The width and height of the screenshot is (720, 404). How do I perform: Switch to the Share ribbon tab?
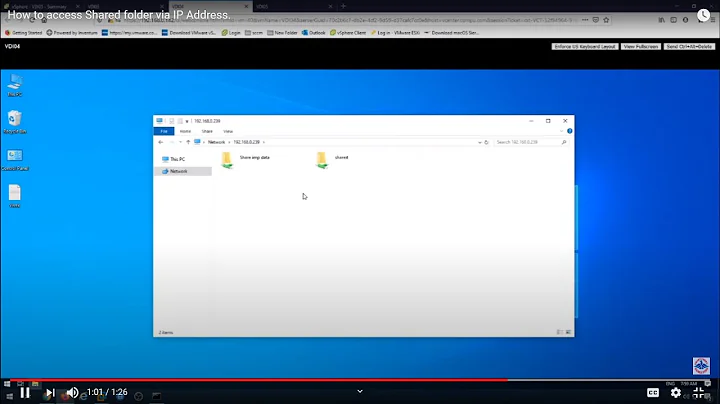pyautogui.click(x=207, y=131)
